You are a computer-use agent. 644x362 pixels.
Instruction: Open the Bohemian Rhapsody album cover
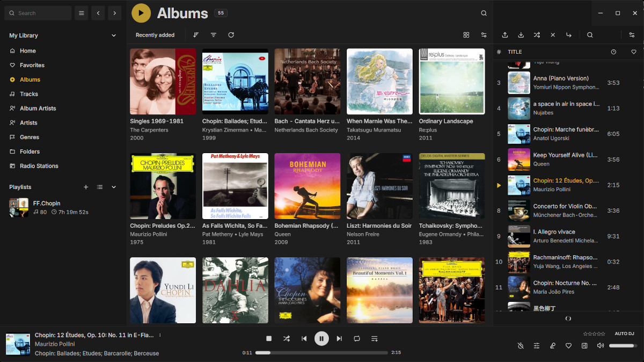(308, 186)
